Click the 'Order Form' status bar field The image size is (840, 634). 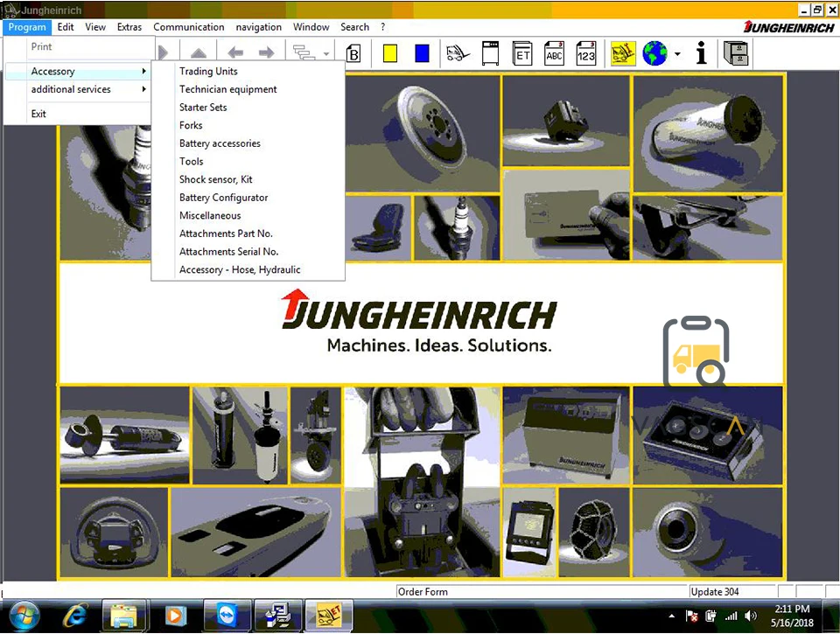(x=541, y=591)
